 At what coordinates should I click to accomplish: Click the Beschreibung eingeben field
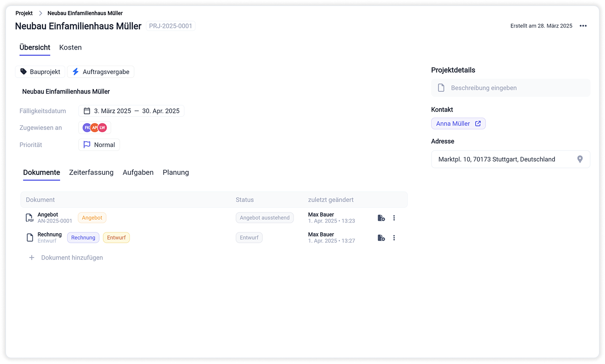(510, 88)
